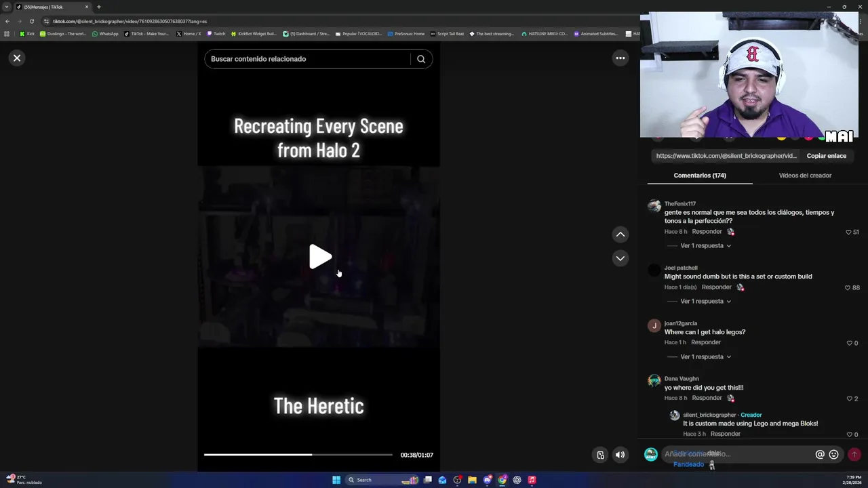Open the emoji picker
Viewport: 868px width, 488px height.
pyautogui.click(x=834, y=455)
